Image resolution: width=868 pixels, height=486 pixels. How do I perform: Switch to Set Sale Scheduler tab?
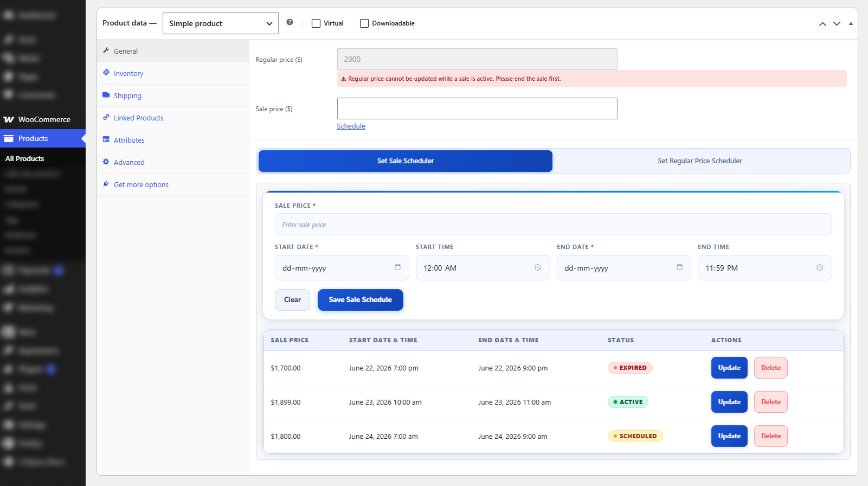pos(406,161)
